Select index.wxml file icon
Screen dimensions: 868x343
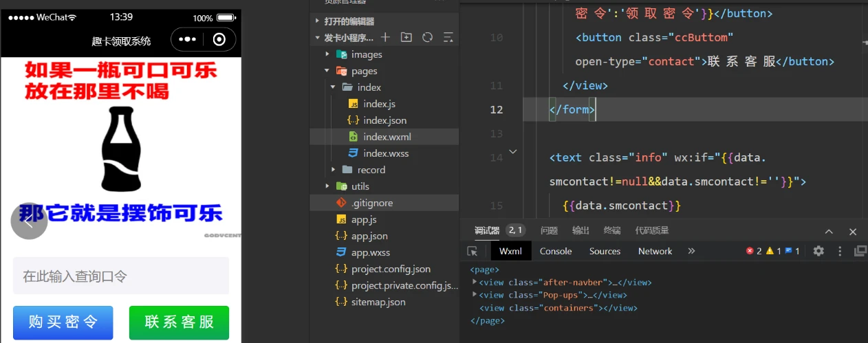coord(353,137)
